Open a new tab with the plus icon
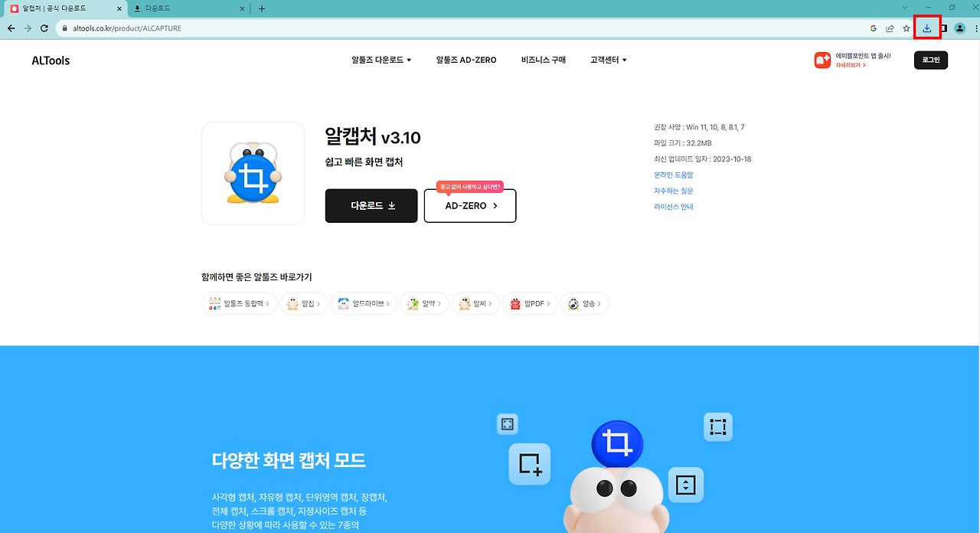This screenshot has width=980, height=533. (x=262, y=8)
